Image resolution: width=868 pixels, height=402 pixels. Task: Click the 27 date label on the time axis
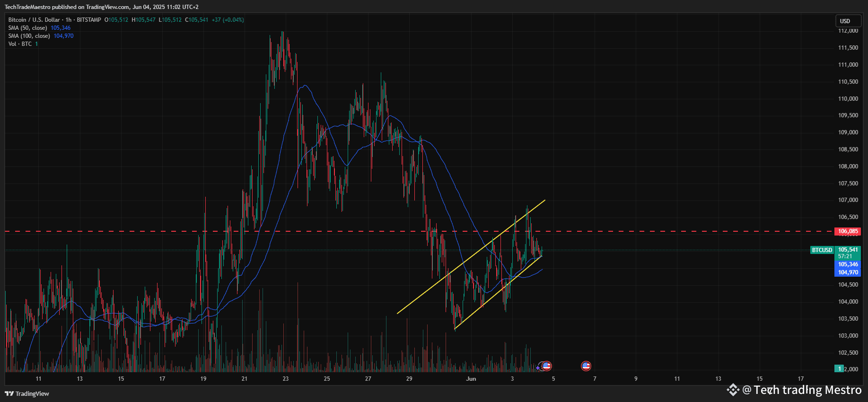point(368,379)
